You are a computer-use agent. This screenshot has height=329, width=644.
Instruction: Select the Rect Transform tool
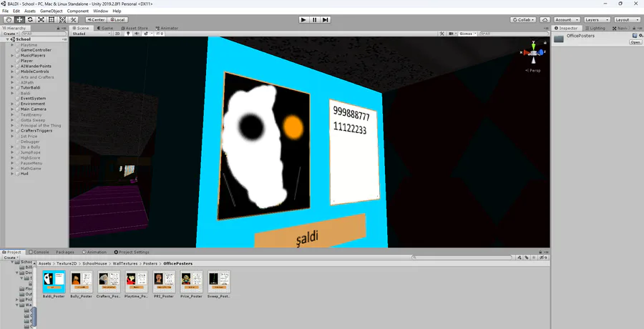[x=52, y=20]
